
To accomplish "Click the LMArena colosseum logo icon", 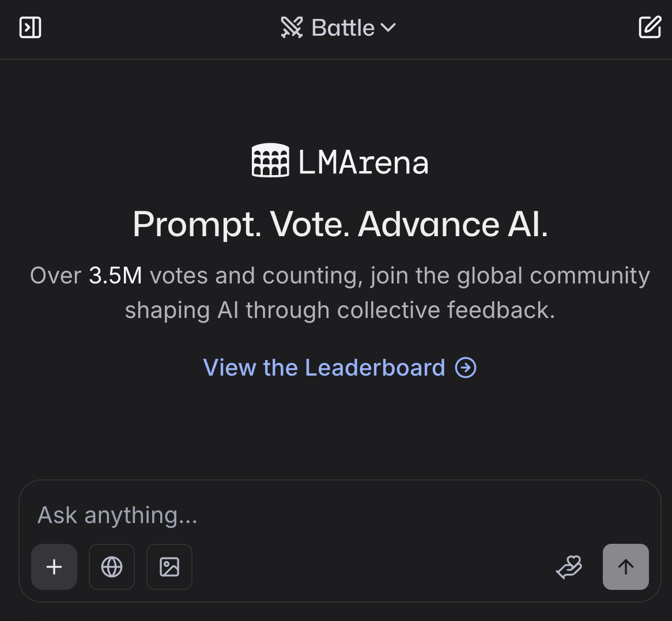I will coord(270,161).
